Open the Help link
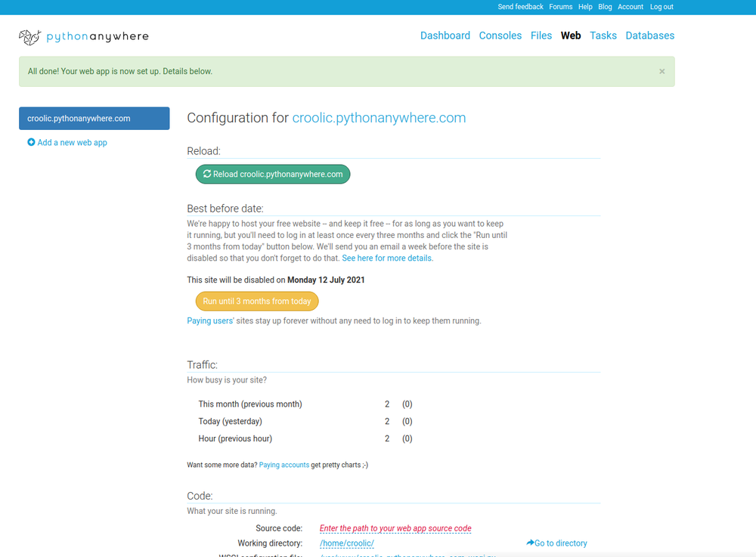 tap(585, 7)
